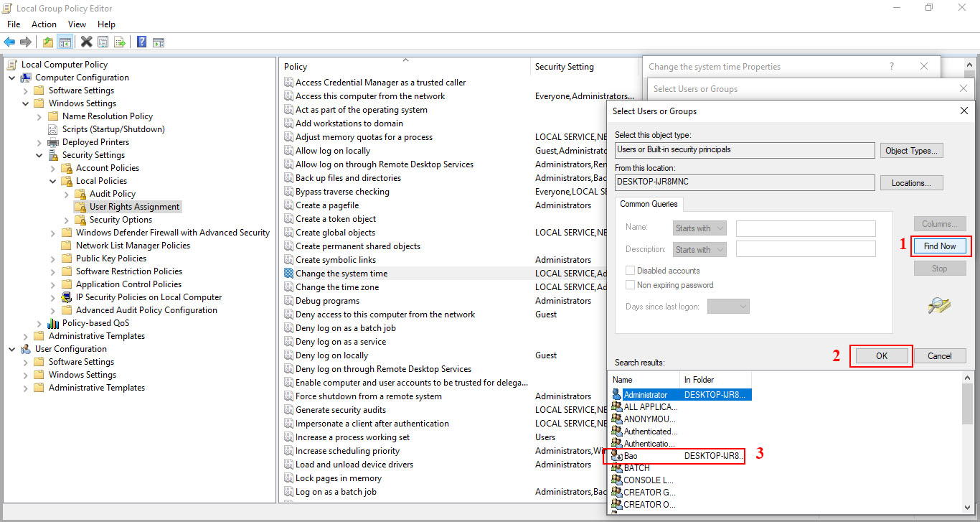The width and height of the screenshot is (980, 522).
Task: Click Show/Hide Action Pane toolbar icon
Action: pyautogui.click(x=159, y=42)
